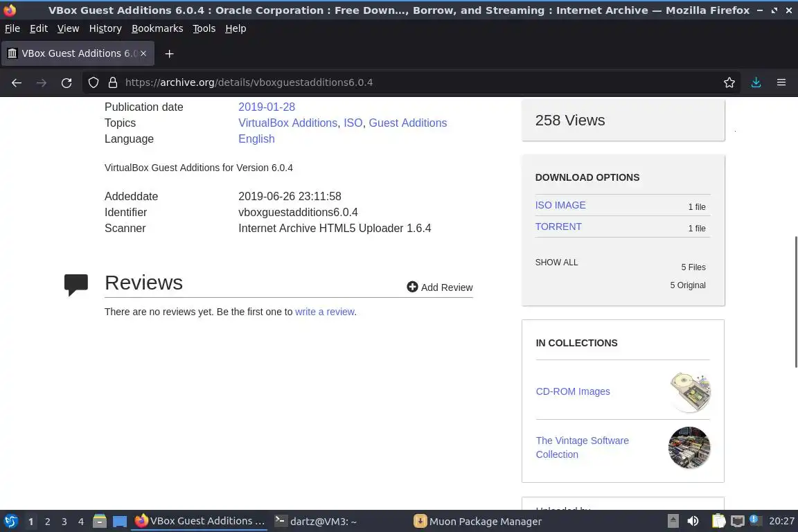
Task: Switch to virtual desktop 4
Action: [81, 522]
